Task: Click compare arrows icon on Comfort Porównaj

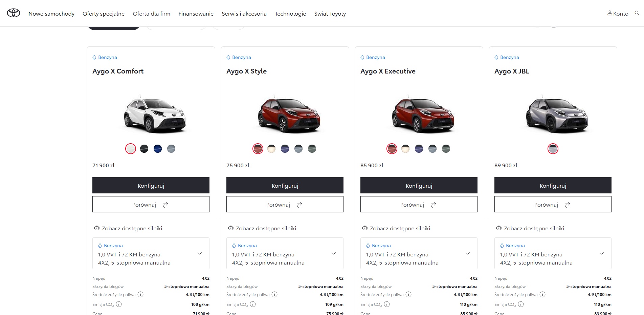Action: (165, 205)
